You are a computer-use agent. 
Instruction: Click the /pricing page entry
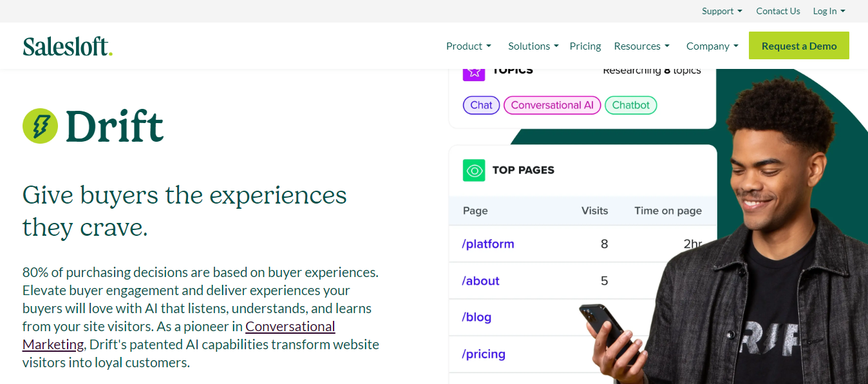pyautogui.click(x=484, y=354)
